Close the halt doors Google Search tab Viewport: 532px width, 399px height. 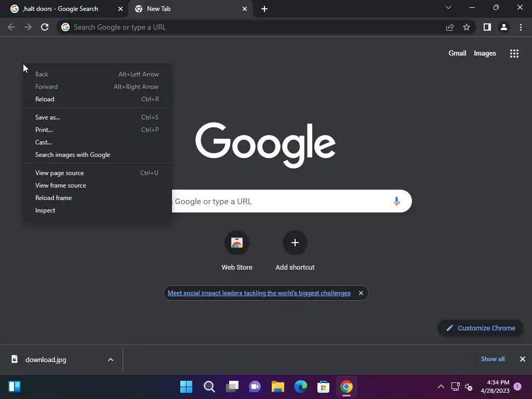pyautogui.click(x=121, y=9)
